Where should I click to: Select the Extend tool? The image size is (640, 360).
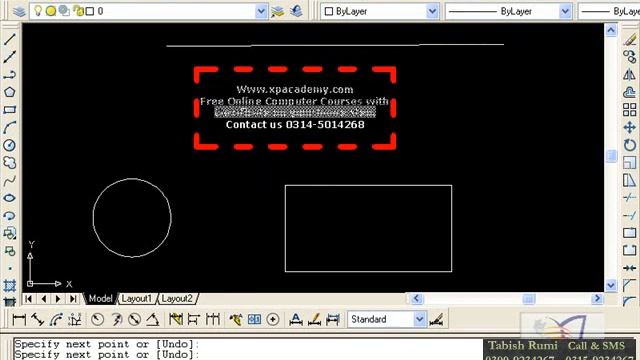coord(630,216)
